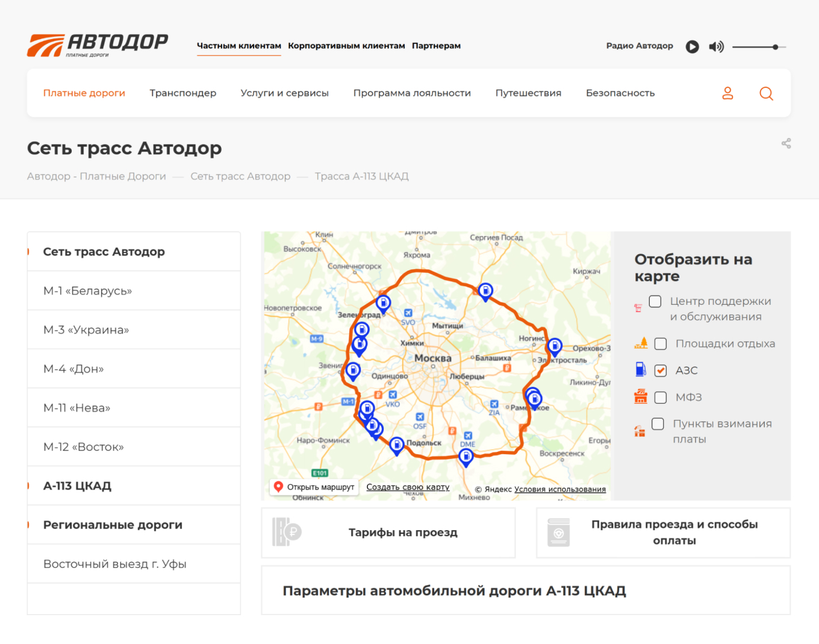Tick the МФЗ checkbox
The width and height of the screenshot is (819, 644).
pyautogui.click(x=661, y=398)
